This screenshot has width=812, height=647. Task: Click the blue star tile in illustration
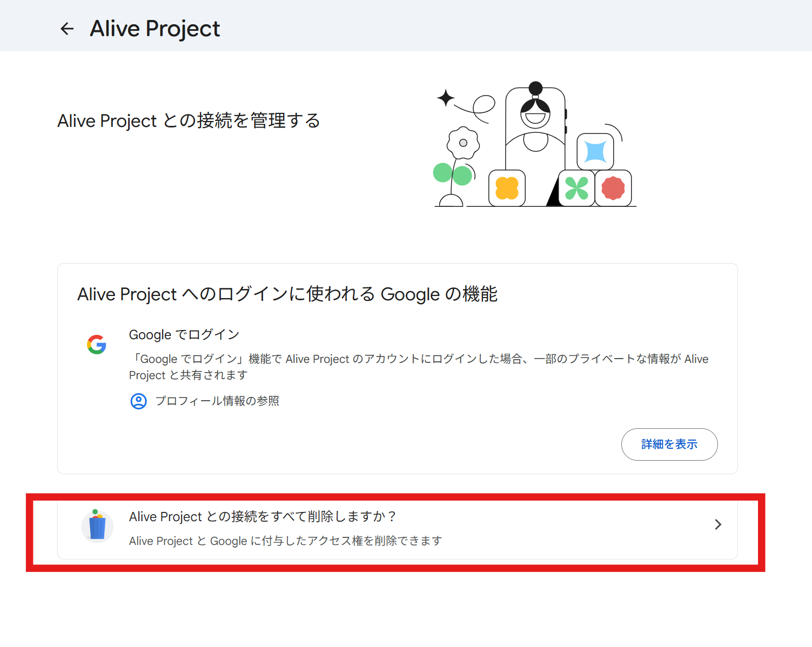pyautogui.click(x=595, y=152)
